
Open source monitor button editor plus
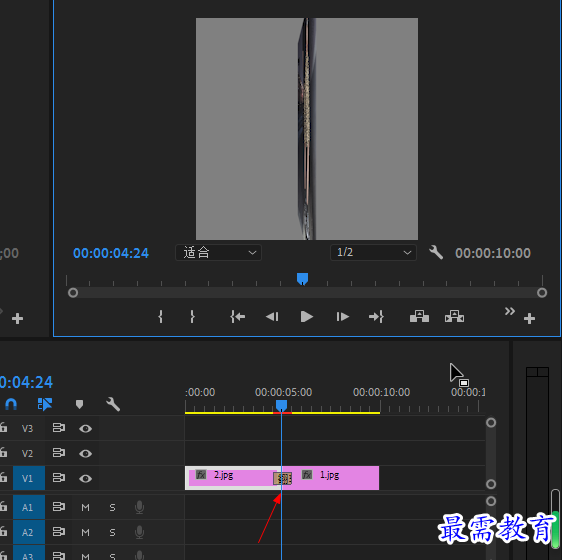pos(17,318)
